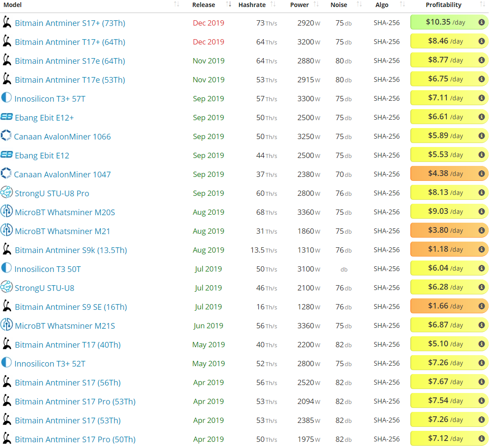Open MicroBT Whatsminer M21S link

coord(65,326)
